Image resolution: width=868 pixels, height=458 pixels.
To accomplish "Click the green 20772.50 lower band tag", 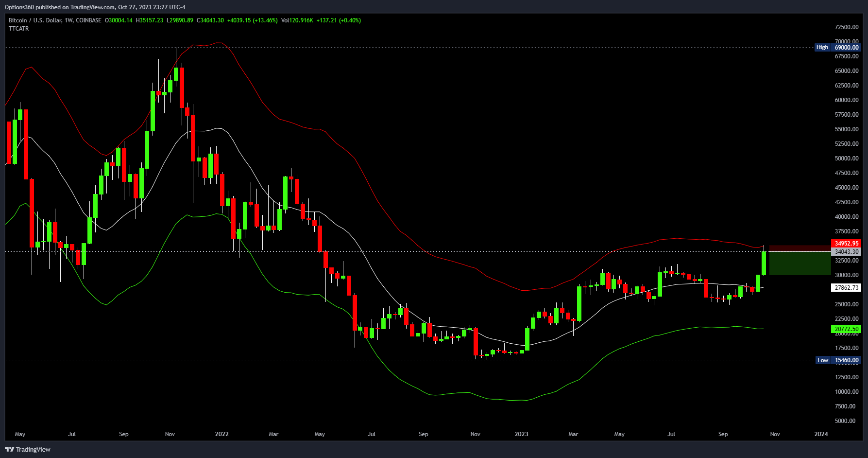I will click(846, 329).
